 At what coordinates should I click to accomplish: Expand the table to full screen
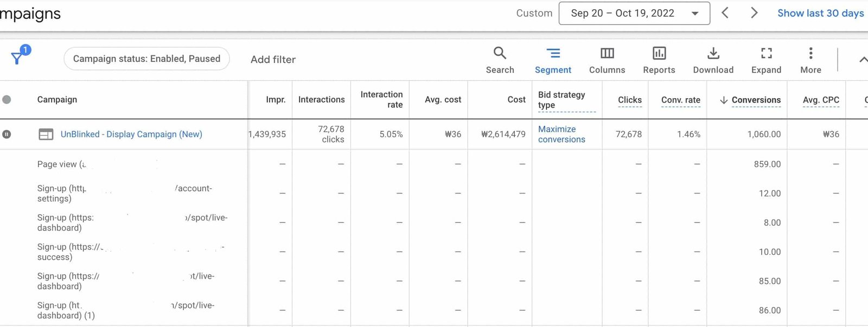pyautogui.click(x=766, y=53)
